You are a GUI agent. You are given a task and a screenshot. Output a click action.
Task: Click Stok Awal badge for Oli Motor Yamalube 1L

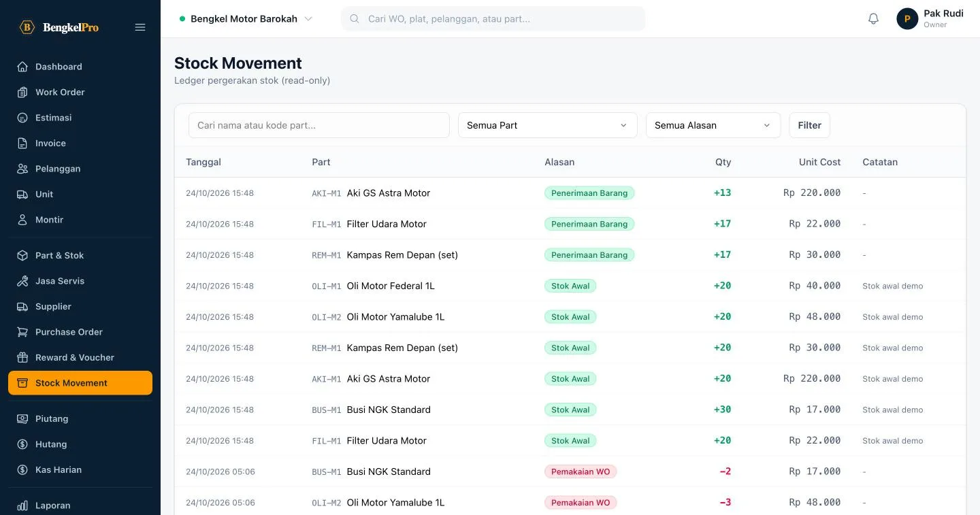(570, 317)
